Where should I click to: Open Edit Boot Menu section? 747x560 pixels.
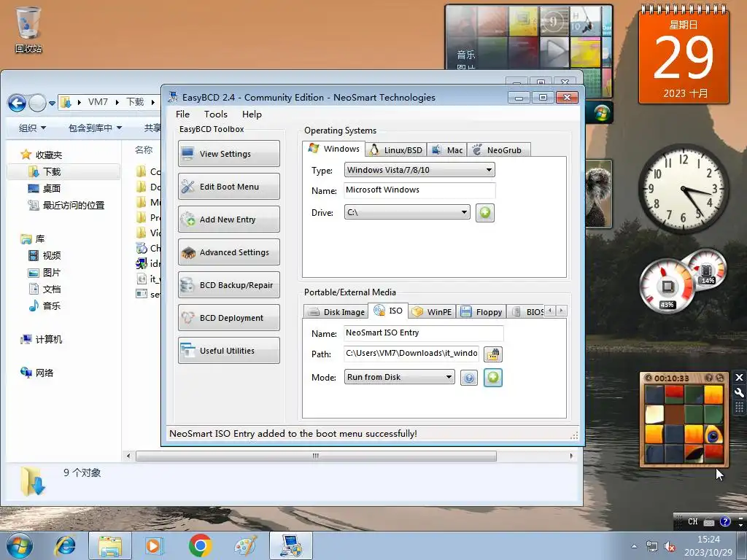click(x=228, y=186)
